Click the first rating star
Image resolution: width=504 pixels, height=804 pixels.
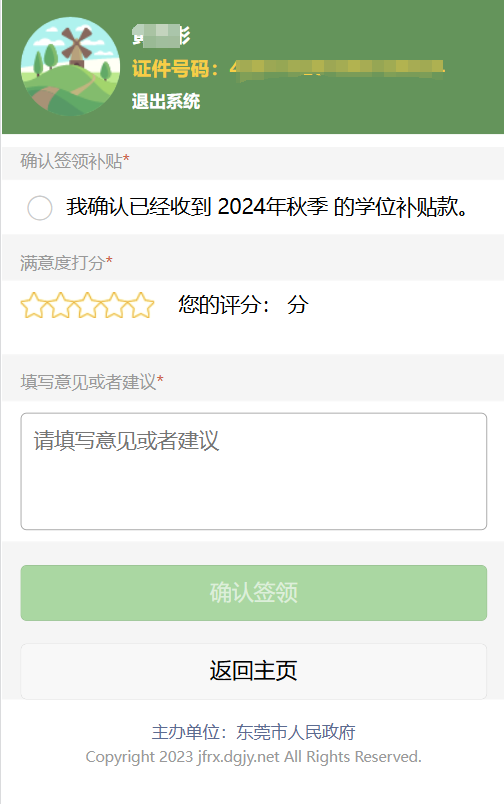coord(33,305)
